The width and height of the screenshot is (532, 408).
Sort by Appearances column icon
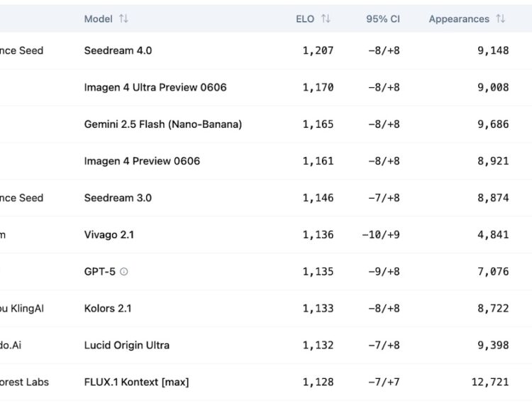501,19
